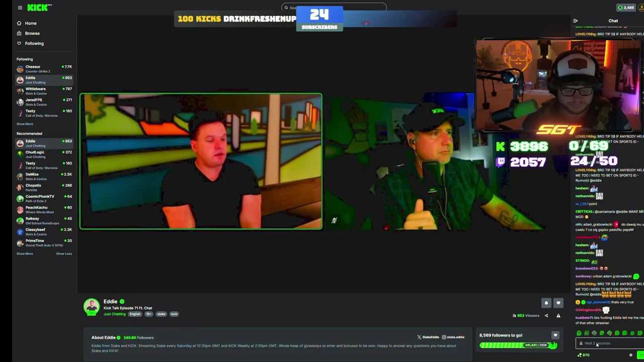Open Cheesur channel in Following list
The image size is (644, 362).
click(44, 69)
